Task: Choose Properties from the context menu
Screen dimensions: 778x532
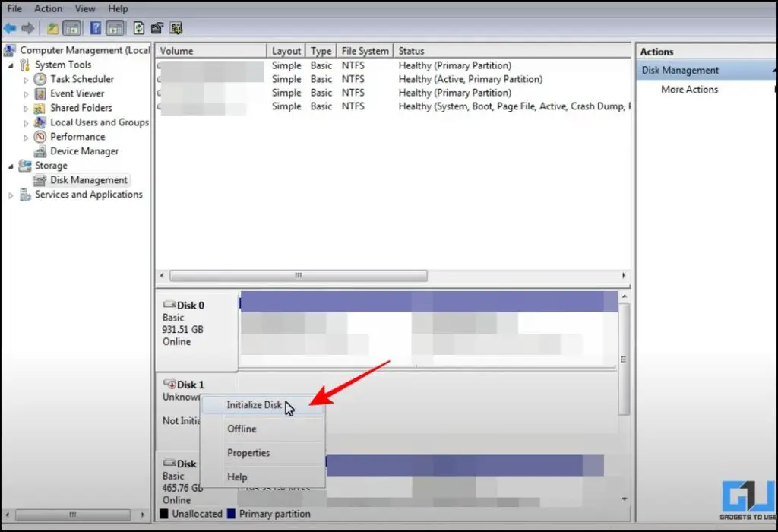Action: point(247,453)
